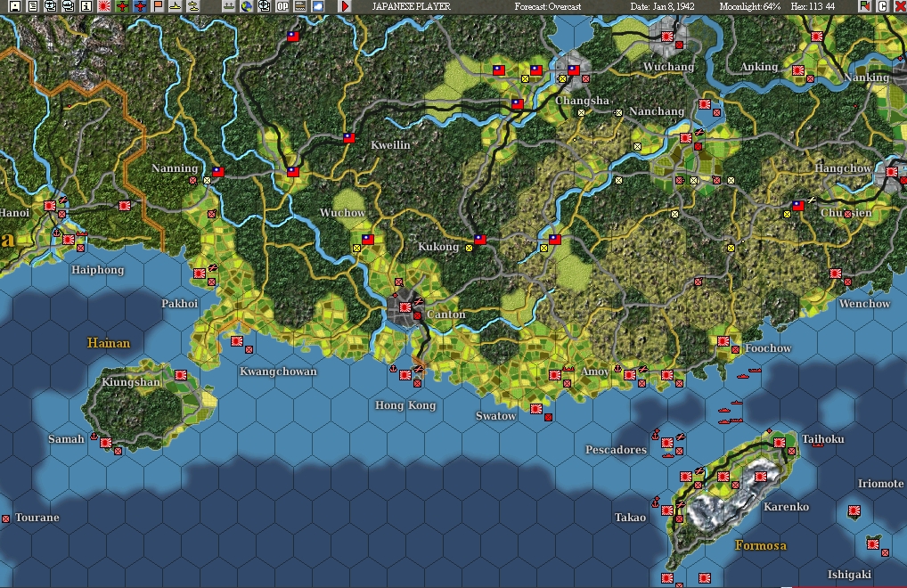
Task: Click the Hangchow city label
Action: (843, 168)
